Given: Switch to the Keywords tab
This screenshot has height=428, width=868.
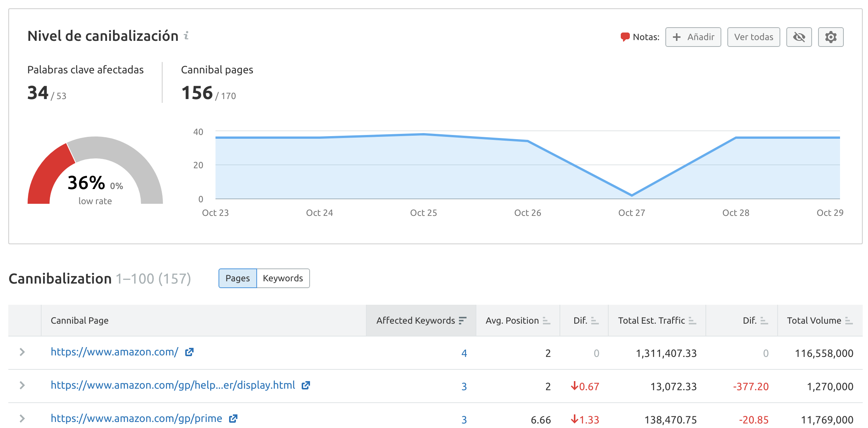Looking at the screenshot, I should (283, 278).
